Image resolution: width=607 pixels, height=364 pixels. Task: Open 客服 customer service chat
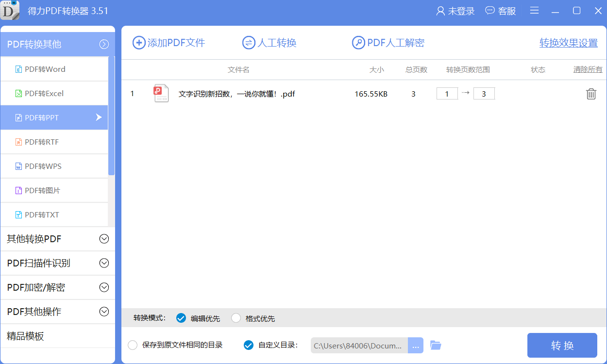click(501, 11)
